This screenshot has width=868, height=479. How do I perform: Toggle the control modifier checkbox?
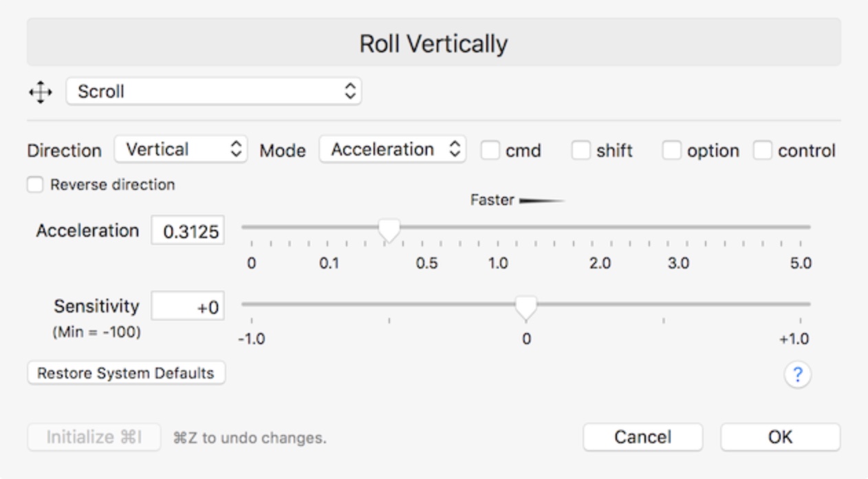[x=763, y=151]
